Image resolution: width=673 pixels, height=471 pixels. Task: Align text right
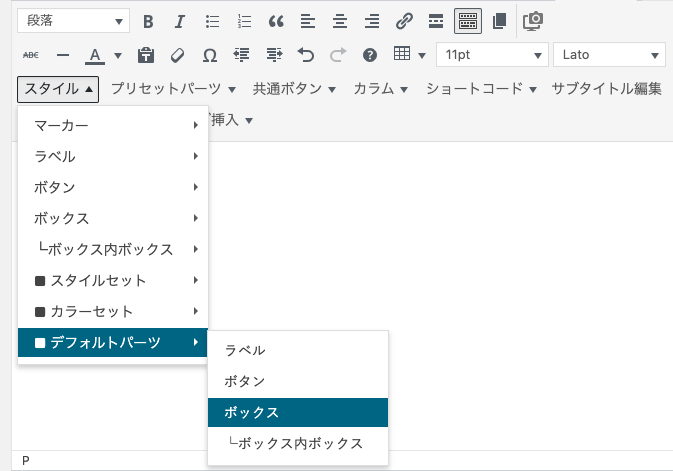click(x=372, y=21)
